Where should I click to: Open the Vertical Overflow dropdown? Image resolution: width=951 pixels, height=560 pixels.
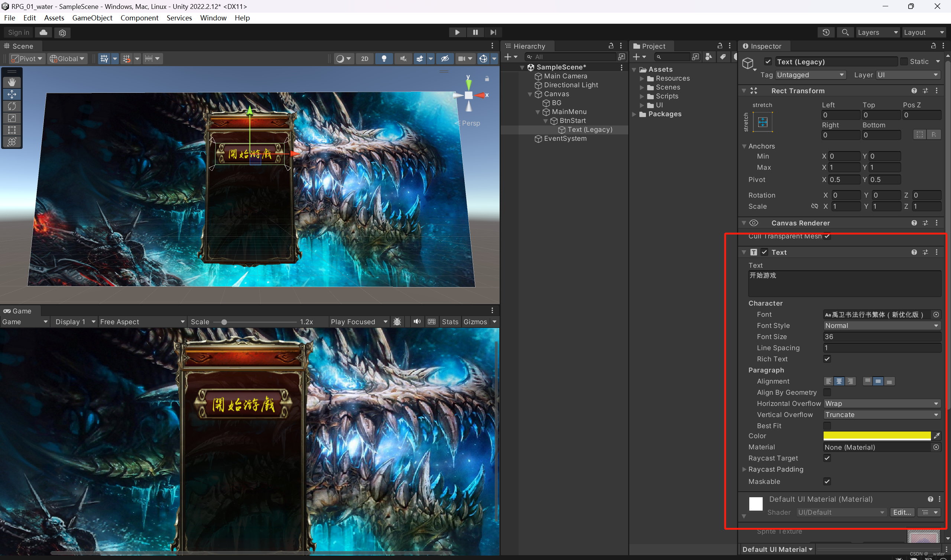tap(882, 415)
